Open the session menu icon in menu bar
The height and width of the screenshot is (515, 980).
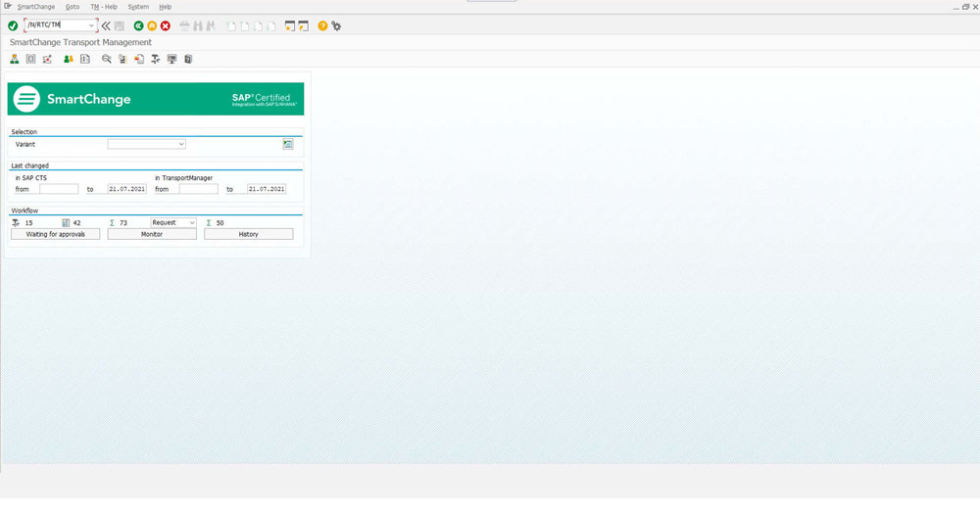(x=8, y=6)
